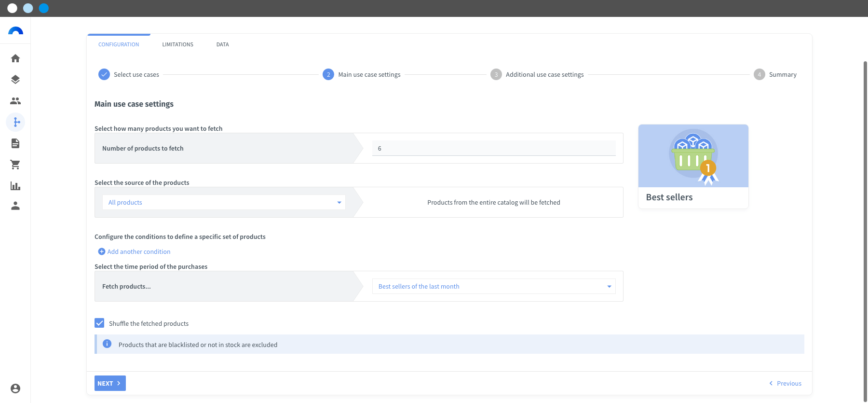The height and width of the screenshot is (403, 868).
Task: Open the Home icon in sidebar
Action: [x=15, y=58]
